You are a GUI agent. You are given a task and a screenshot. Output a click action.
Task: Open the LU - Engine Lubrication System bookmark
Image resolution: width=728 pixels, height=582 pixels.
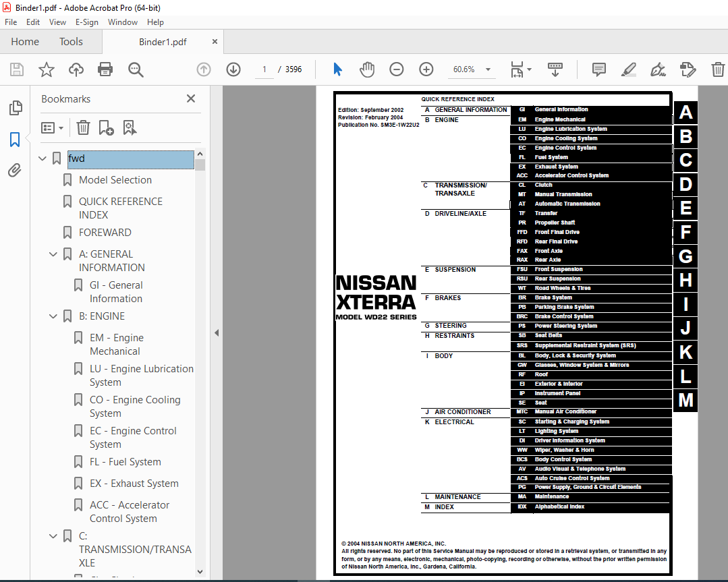(142, 376)
